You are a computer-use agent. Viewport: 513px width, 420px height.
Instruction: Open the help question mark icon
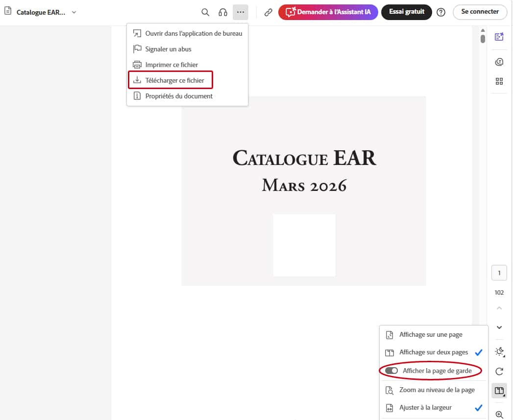441,12
